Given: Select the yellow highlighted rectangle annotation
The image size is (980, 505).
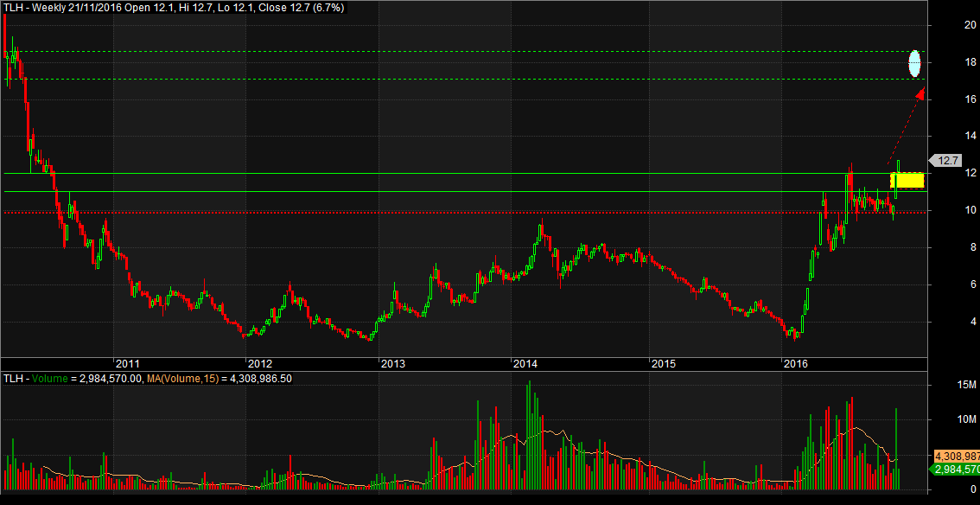Looking at the screenshot, I should 907,180.
